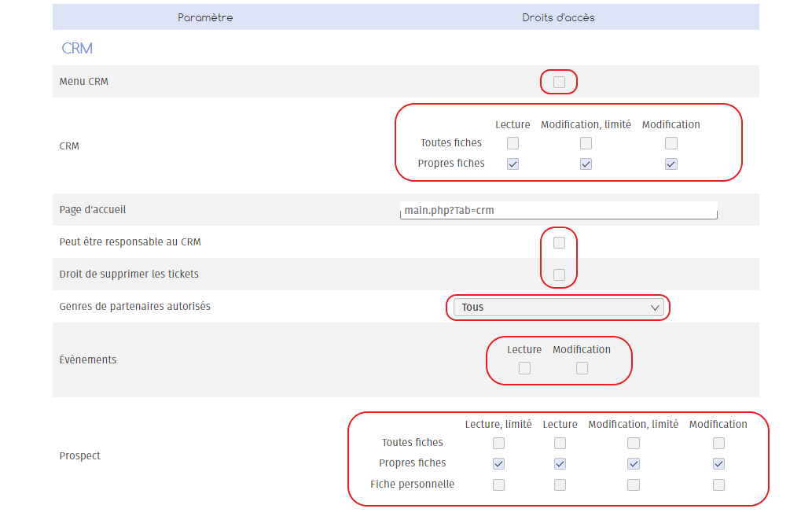
Task: Check Évènements Lecture checkbox
Action: tap(524, 368)
